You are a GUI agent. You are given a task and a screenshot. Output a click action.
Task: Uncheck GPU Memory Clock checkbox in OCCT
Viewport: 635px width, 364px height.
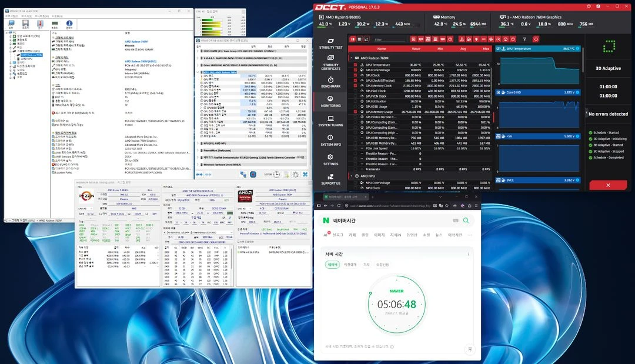coord(356,86)
